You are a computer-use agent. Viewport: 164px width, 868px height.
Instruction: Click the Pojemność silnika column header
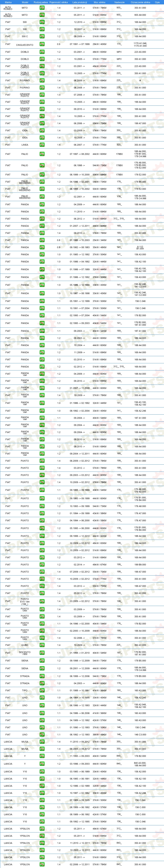(x=59, y=2)
